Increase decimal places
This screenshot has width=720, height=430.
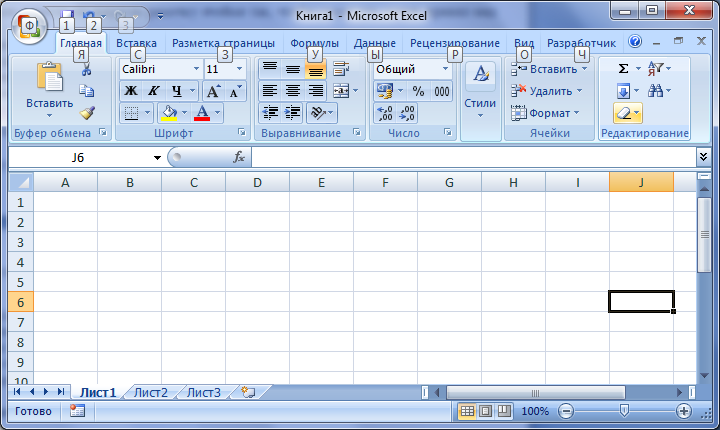click(x=385, y=113)
